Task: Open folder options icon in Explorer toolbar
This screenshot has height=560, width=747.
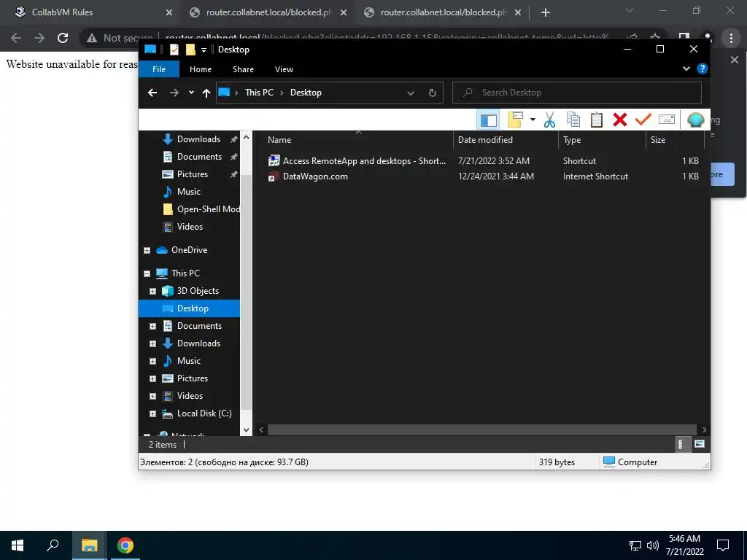Action: [516, 120]
